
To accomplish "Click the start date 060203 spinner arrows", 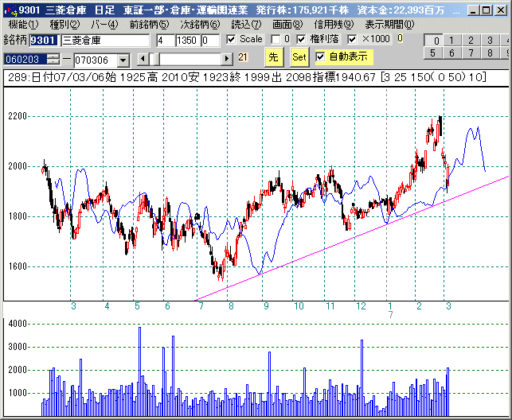I will tap(53, 59).
